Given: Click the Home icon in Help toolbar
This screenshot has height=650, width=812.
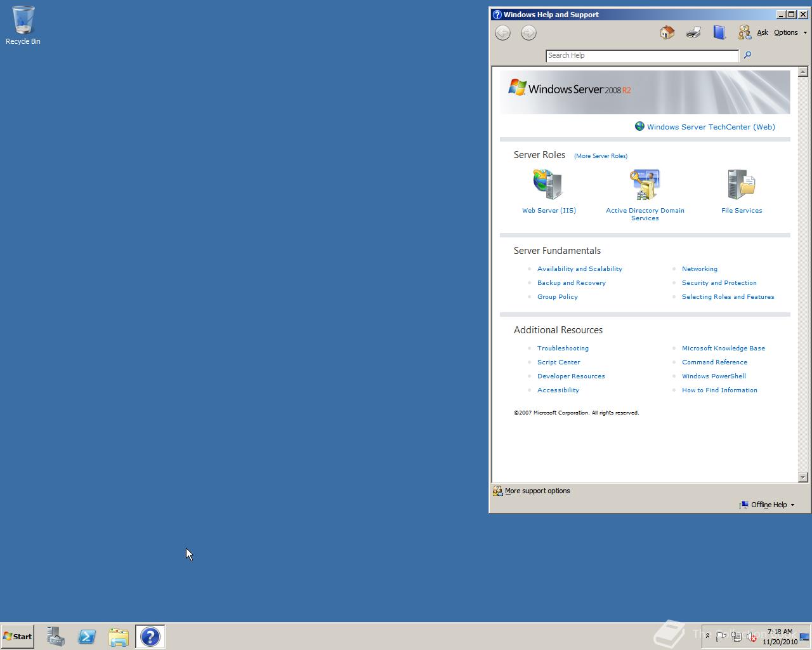Looking at the screenshot, I should [x=666, y=32].
